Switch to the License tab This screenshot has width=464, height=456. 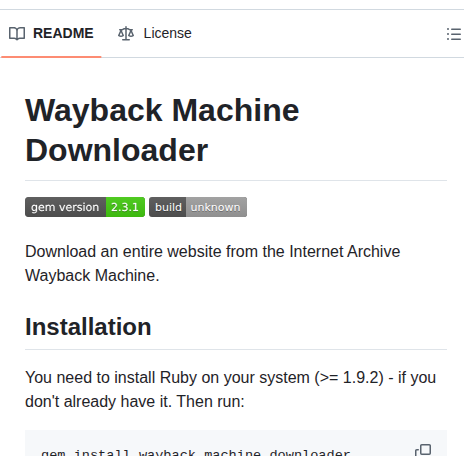coord(155,33)
